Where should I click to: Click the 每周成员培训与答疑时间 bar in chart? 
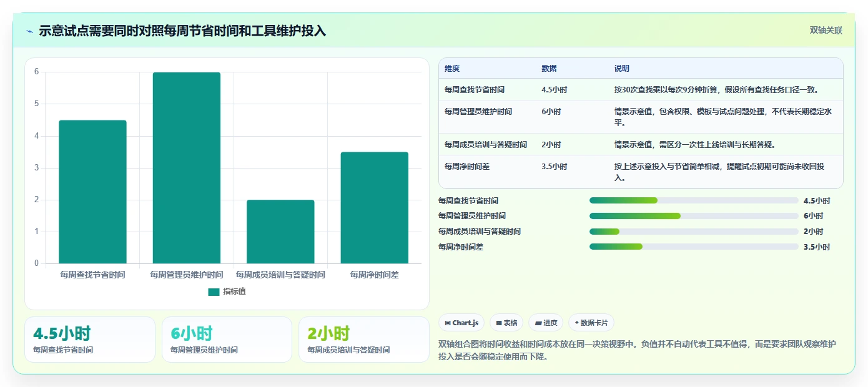(280, 232)
